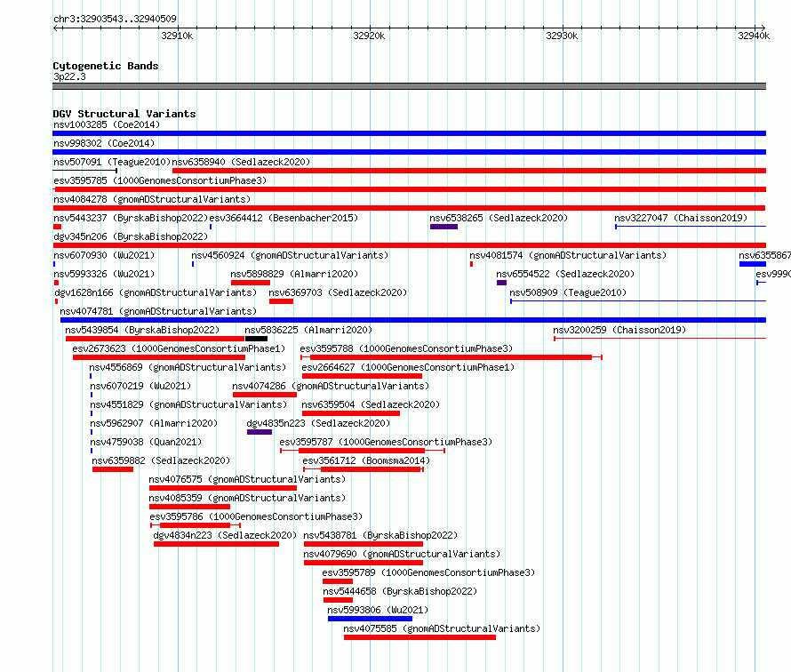
Task: Select the nsv5993326 (Wu2021) label
Action: tap(104, 274)
